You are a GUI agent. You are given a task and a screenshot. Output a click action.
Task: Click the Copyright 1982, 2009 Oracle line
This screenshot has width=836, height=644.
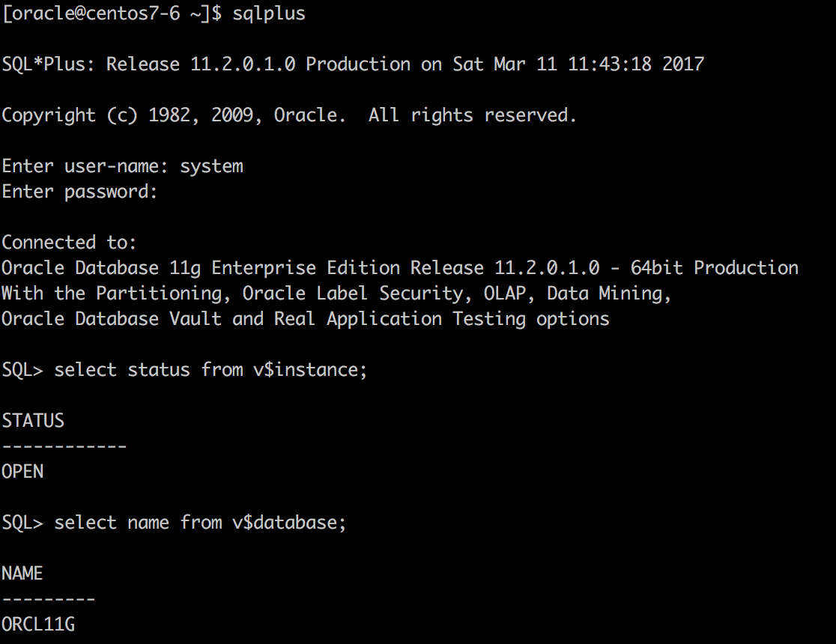289,115
